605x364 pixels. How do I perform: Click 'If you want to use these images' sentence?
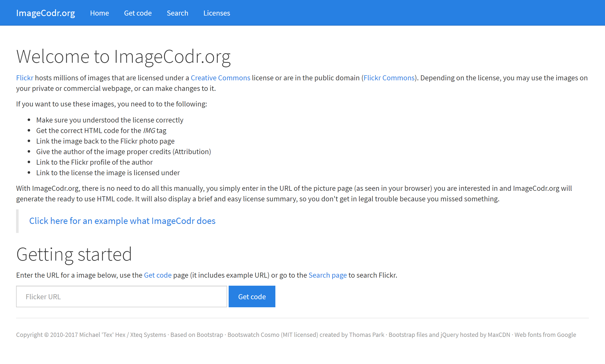coord(112,104)
